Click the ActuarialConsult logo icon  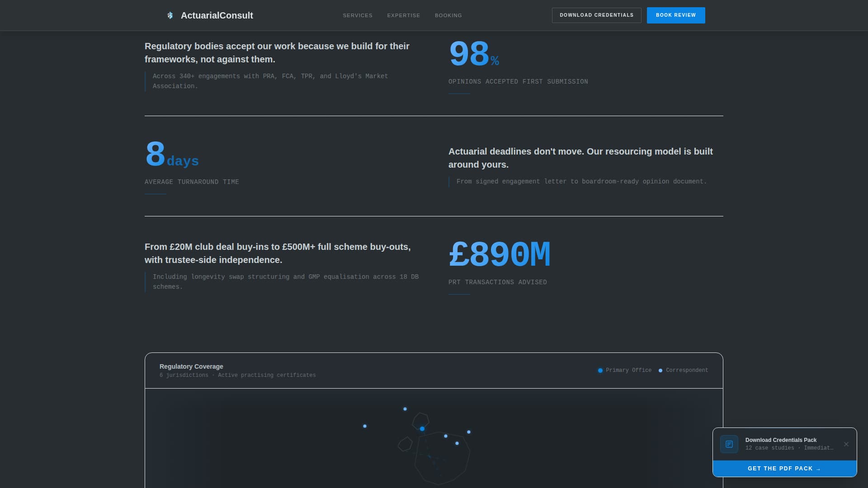tap(170, 15)
